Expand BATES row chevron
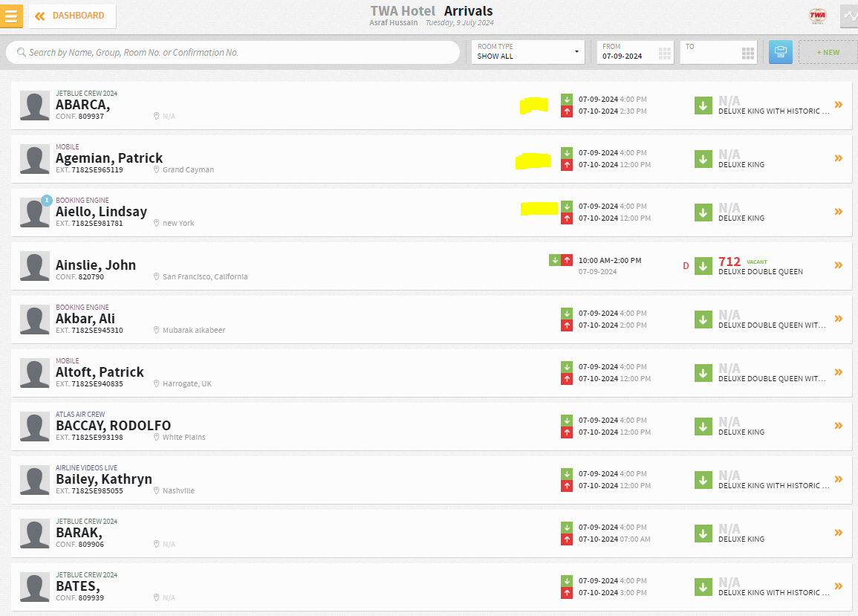The height and width of the screenshot is (616, 858). click(x=838, y=586)
